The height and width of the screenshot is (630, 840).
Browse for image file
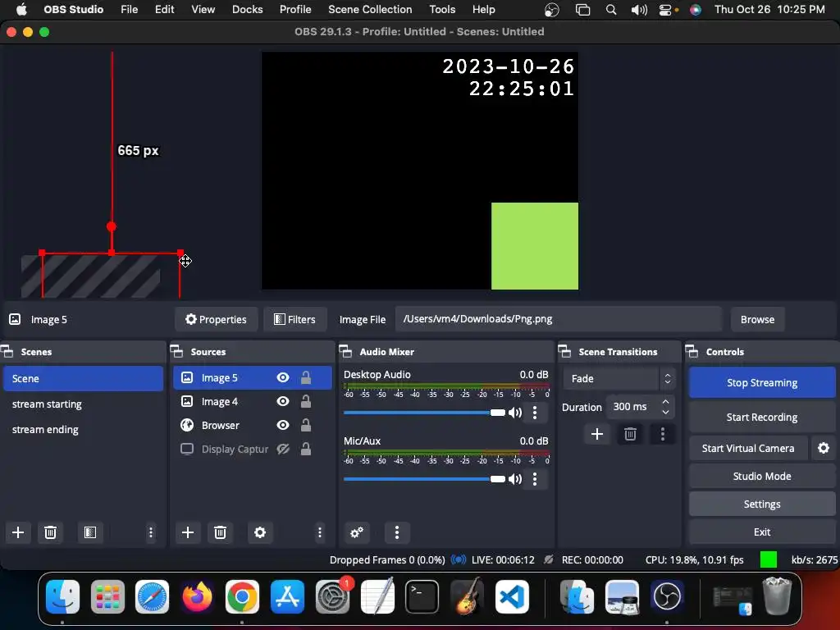point(757,319)
